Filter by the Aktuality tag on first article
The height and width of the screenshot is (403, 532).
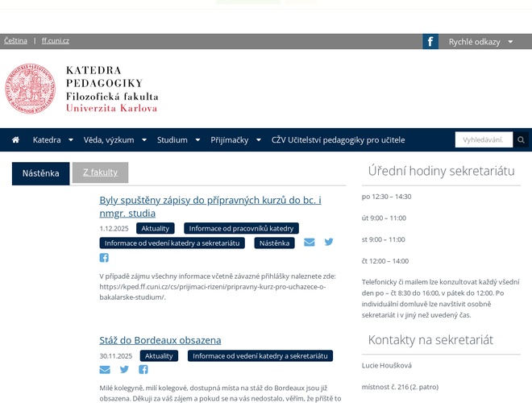click(155, 228)
